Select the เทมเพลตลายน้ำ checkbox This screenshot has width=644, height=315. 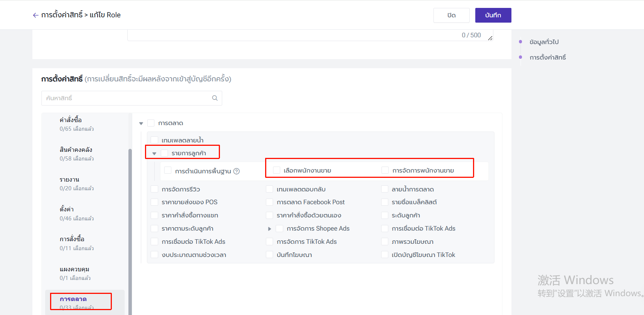click(154, 140)
